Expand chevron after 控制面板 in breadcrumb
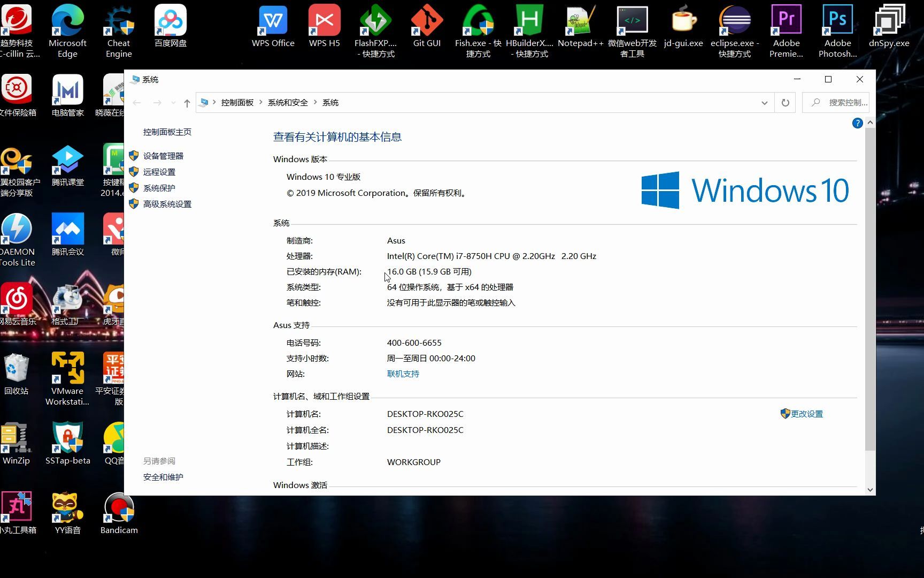 click(x=261, y=102)
